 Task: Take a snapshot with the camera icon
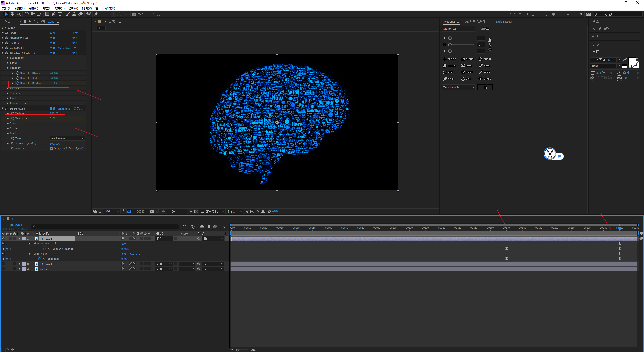152,212
